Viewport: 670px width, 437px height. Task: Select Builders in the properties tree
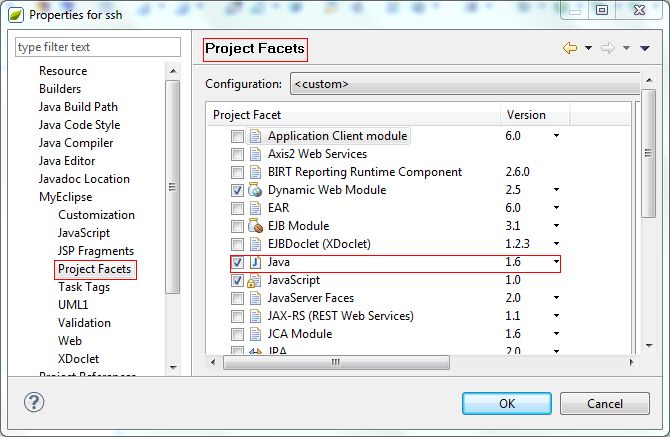[x=60, y=89]
